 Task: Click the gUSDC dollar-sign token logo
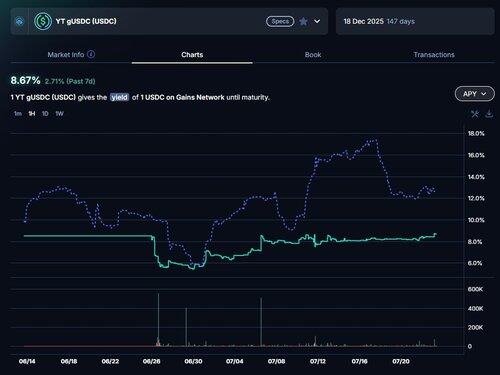[43, 21]
